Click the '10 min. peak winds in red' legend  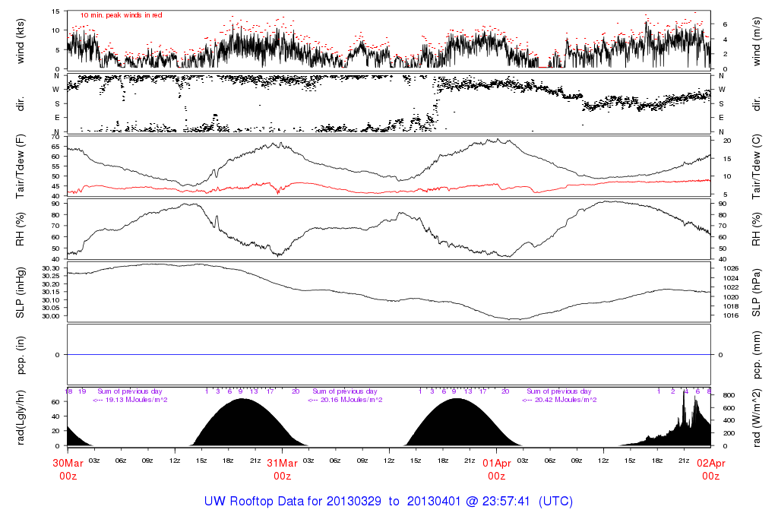tap(121, 15)
